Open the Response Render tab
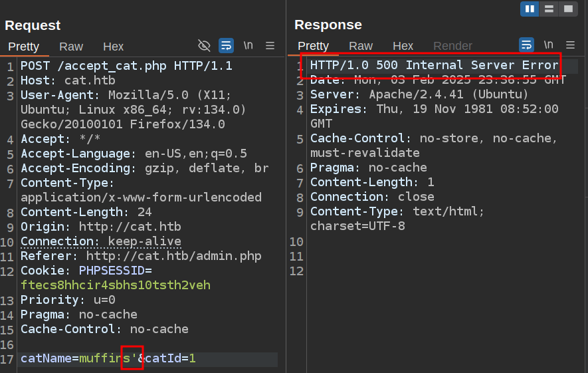588x373 pixels. pyautogui.click(x=452, y=46)
